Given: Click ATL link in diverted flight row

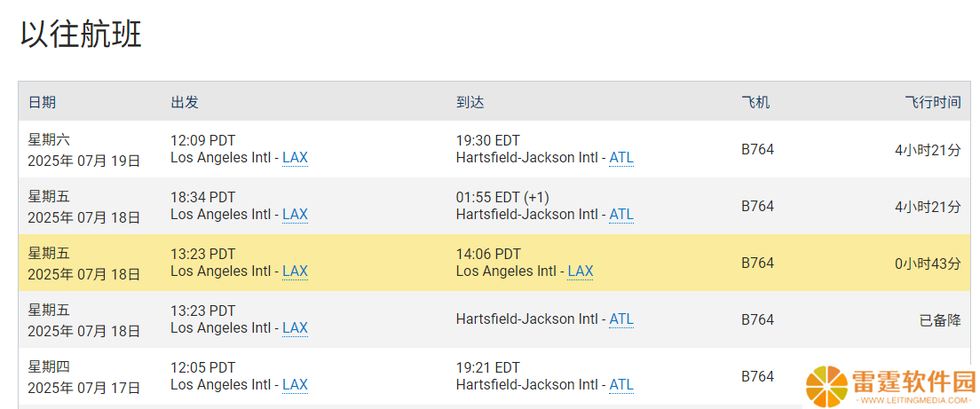Looking at the screenshot, I should 621,319.
